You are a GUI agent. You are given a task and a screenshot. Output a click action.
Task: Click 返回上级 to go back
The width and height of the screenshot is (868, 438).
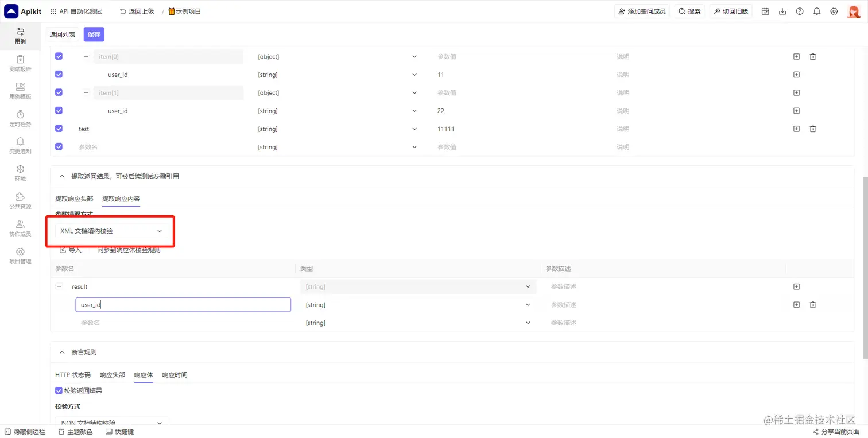pos(137,11)
